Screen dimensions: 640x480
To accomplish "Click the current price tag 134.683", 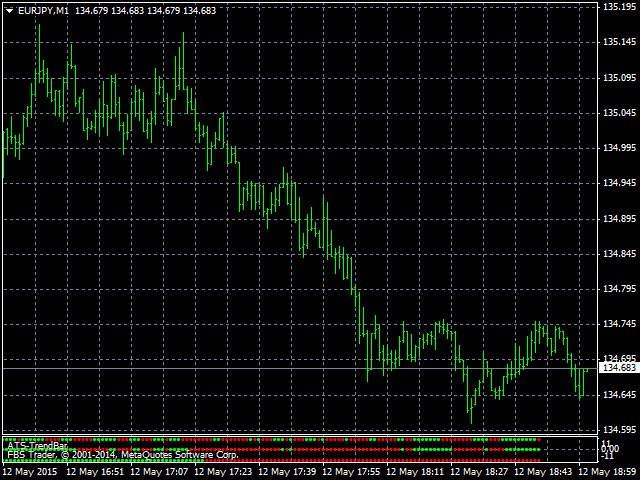I will tap(618, 369).
